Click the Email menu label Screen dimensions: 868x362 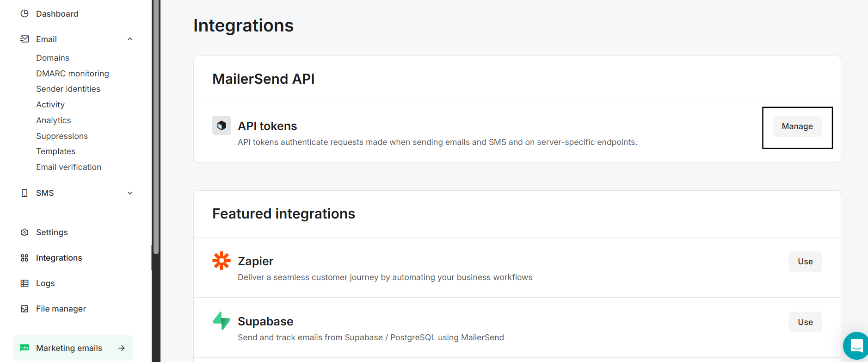(46, 39)
